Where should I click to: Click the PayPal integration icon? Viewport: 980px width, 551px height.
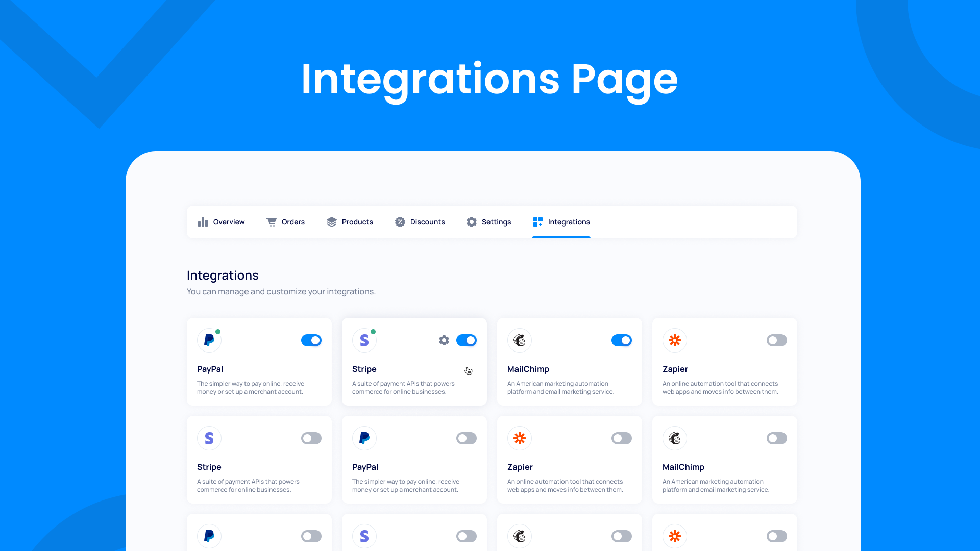coord(209,340)
